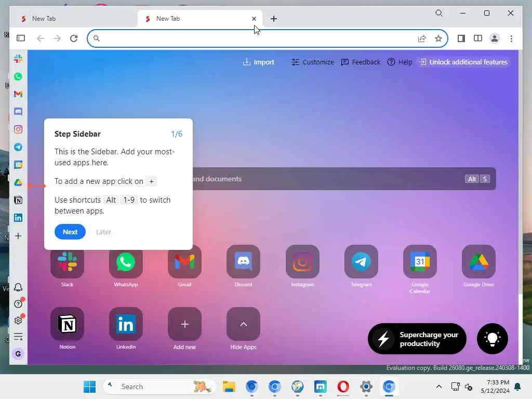532x399 pixels.
Task: Open WhatsApp in the sidebar
Action: pos(18,76)
